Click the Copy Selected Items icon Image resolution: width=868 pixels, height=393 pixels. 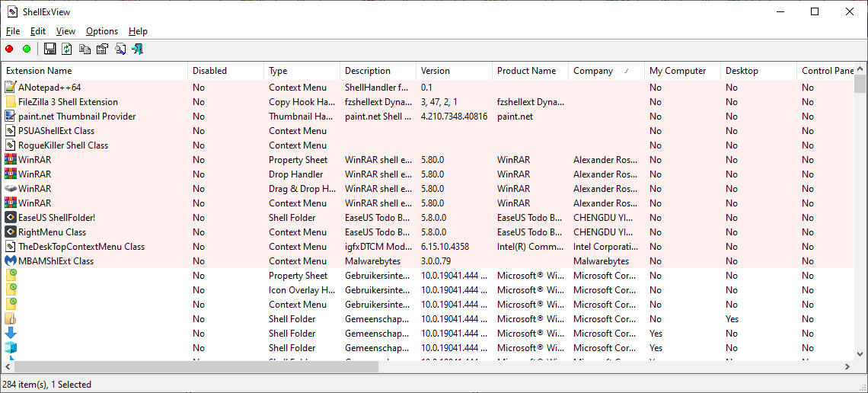[x=85, y=50]
